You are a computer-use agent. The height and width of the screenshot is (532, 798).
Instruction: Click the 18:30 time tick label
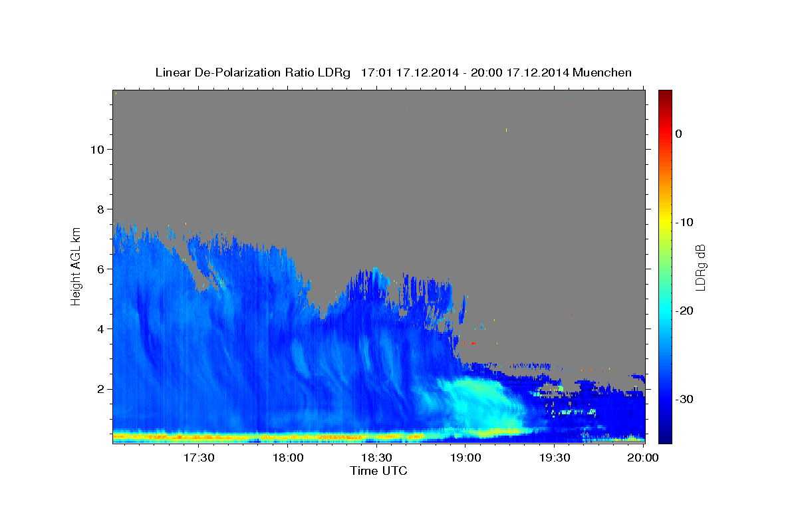pyautogui.click(x=376, y=458)
